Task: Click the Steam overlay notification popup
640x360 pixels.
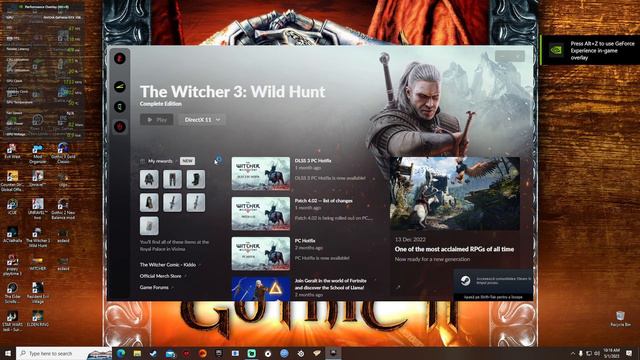Action: [493, 284]
